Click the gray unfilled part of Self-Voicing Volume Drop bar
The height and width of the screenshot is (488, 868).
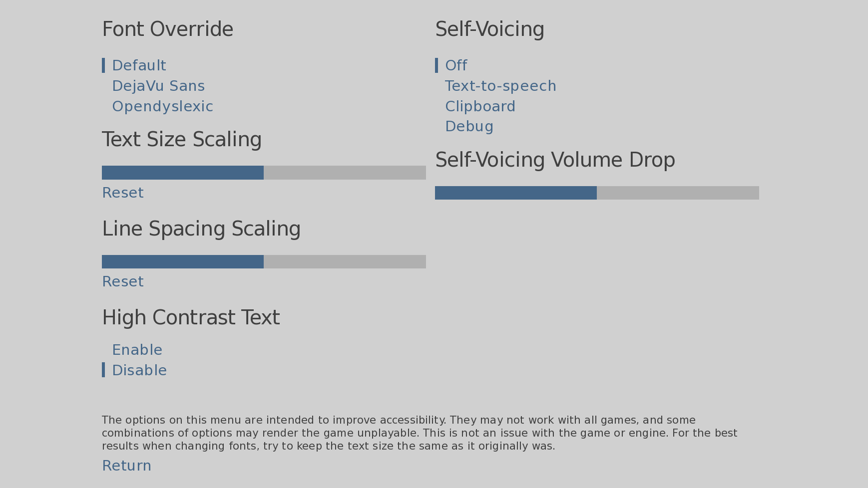[678, 193]
